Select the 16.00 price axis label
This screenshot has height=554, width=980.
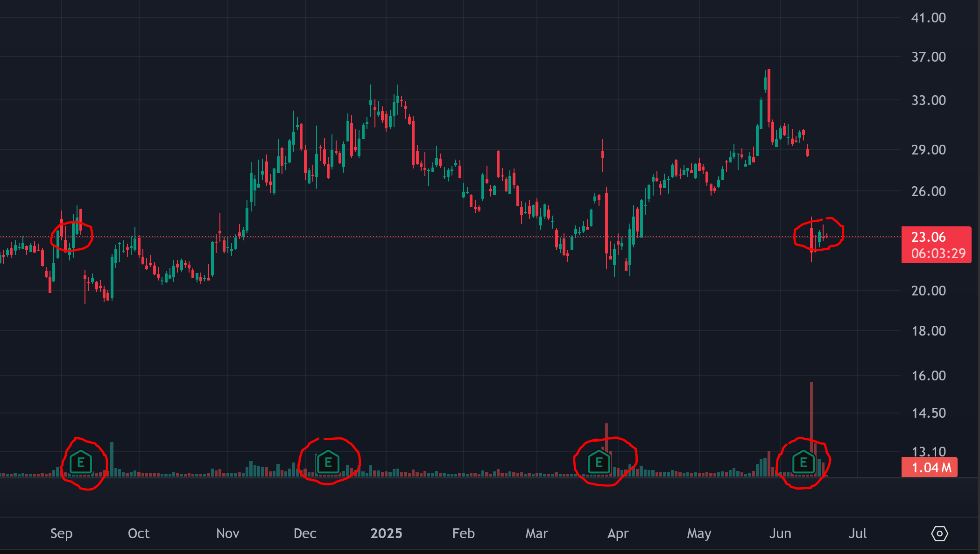[929, 376]
